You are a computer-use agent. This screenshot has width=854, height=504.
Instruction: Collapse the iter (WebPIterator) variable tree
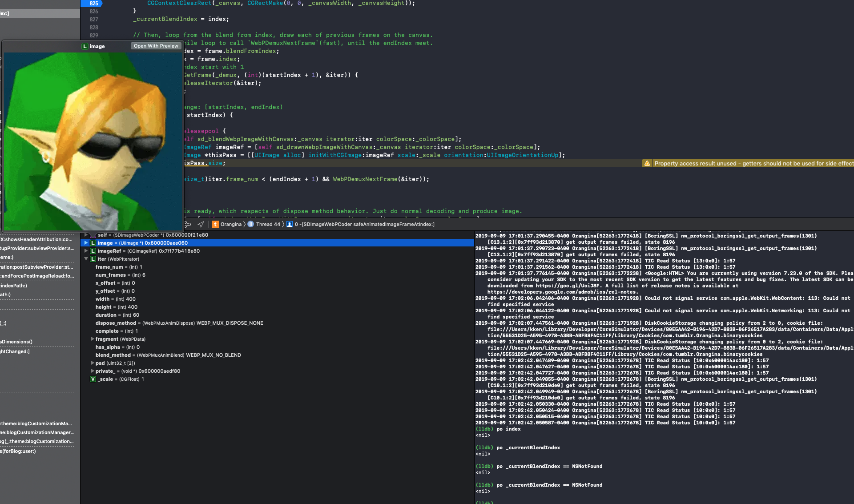pyautogui.click(x=86, y=259)
